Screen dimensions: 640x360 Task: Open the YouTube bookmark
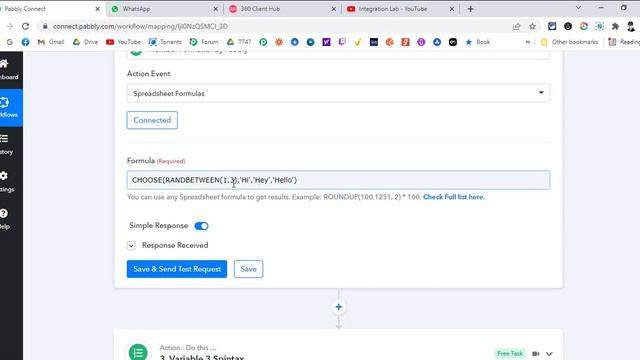[123, 42]
